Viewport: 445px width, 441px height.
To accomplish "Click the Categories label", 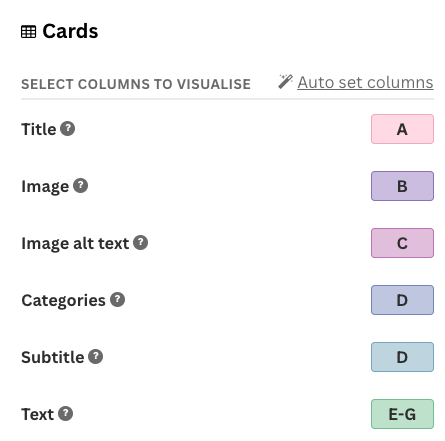I will [x=63, y=300].
